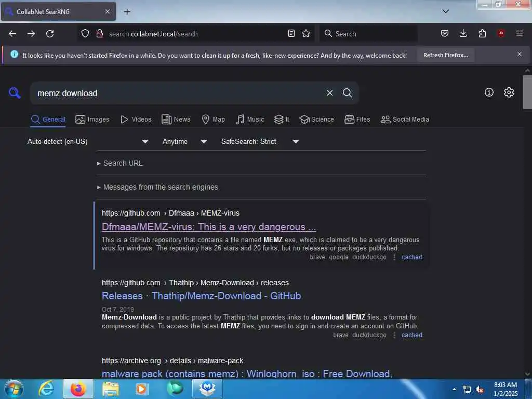Open a new browser tab

127,12
